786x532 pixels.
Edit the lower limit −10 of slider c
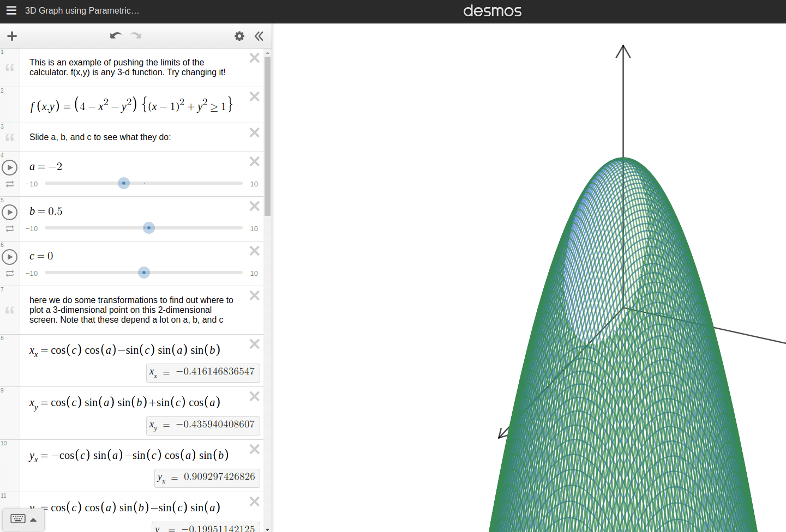tap(32, 274)
